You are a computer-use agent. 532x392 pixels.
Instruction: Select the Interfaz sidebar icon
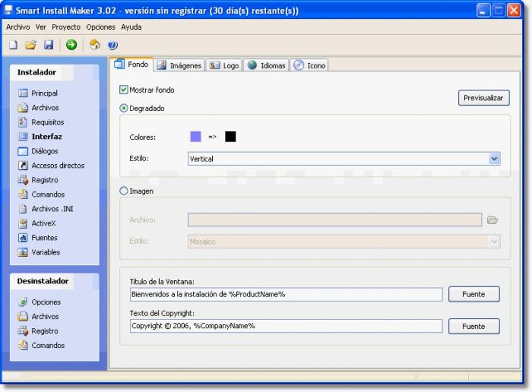coord(23,137)
